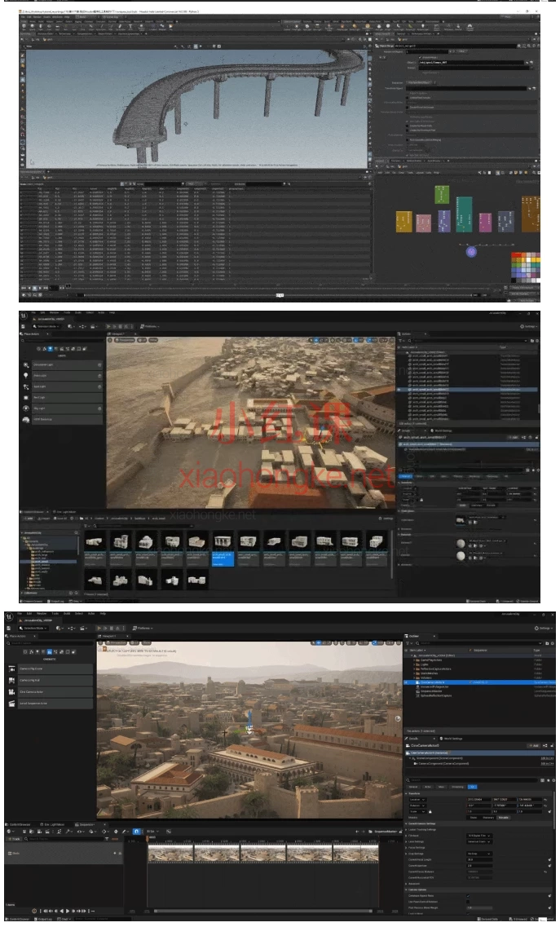Open the Platforms dropdown in the bottom Unreal toolbar
The width and height of the screenshot is (560, 927).
(144, 629)
